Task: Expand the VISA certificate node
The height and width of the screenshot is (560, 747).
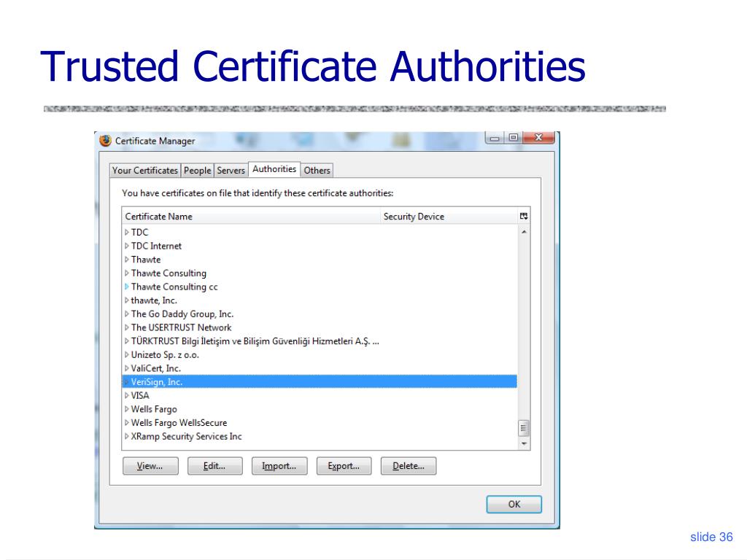Action: (127, 395)
